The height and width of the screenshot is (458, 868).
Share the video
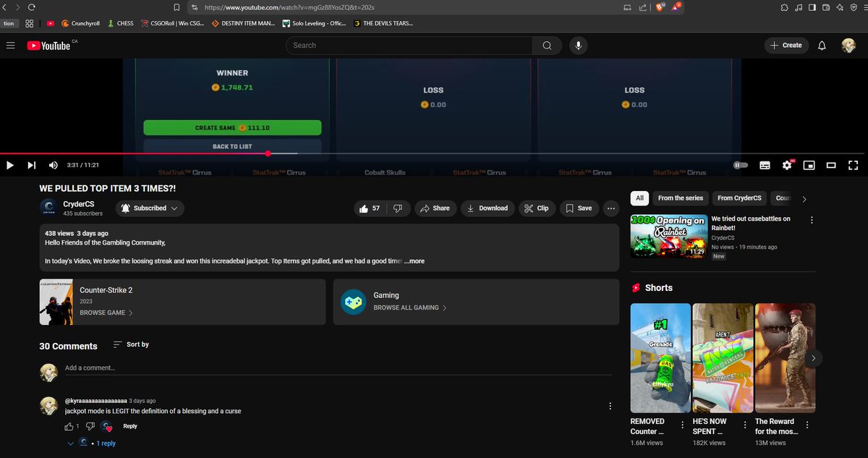coord(435,208)
